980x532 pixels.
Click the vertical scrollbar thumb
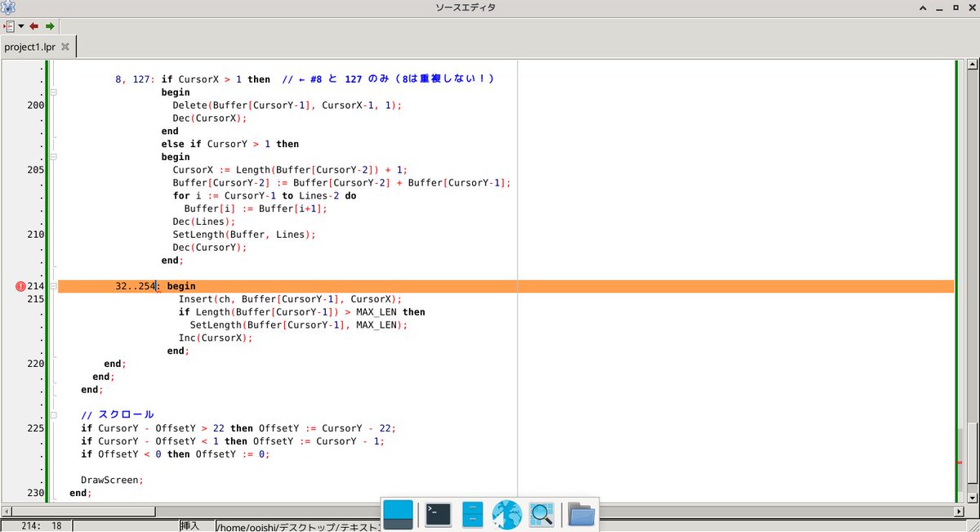click(972, 454)
